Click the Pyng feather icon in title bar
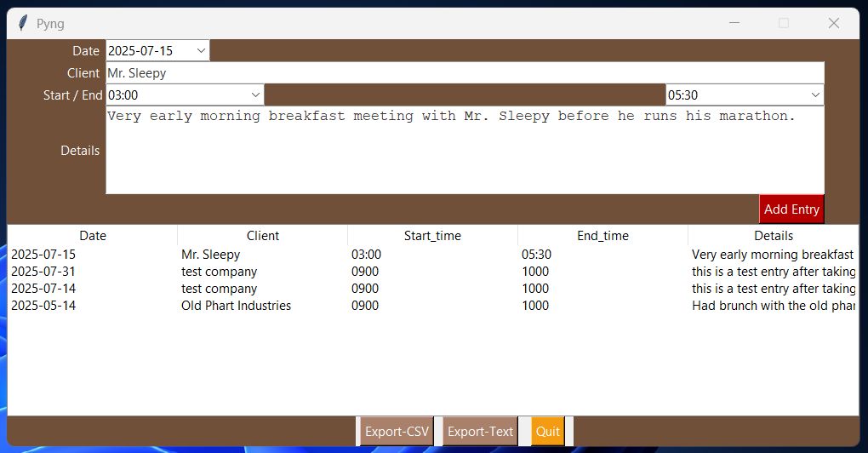Screen dimensions: 868x453 pos(23,24)
